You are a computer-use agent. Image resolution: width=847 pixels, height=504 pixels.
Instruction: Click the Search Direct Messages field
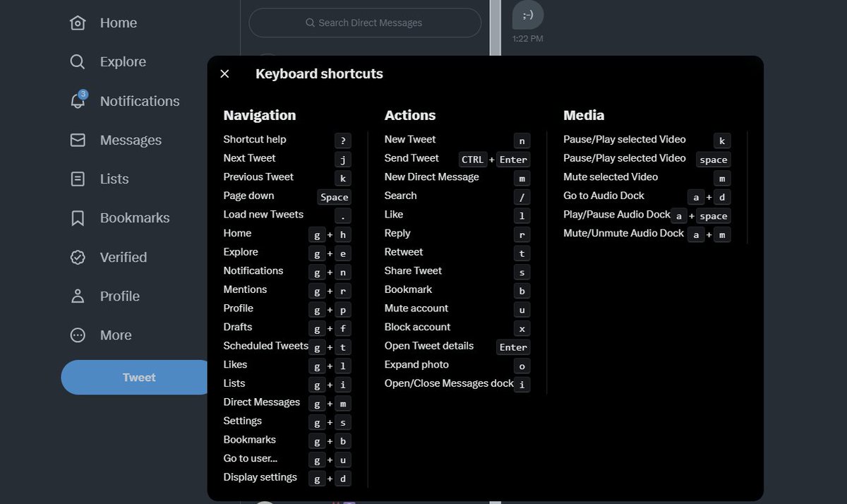coord(365,23)
